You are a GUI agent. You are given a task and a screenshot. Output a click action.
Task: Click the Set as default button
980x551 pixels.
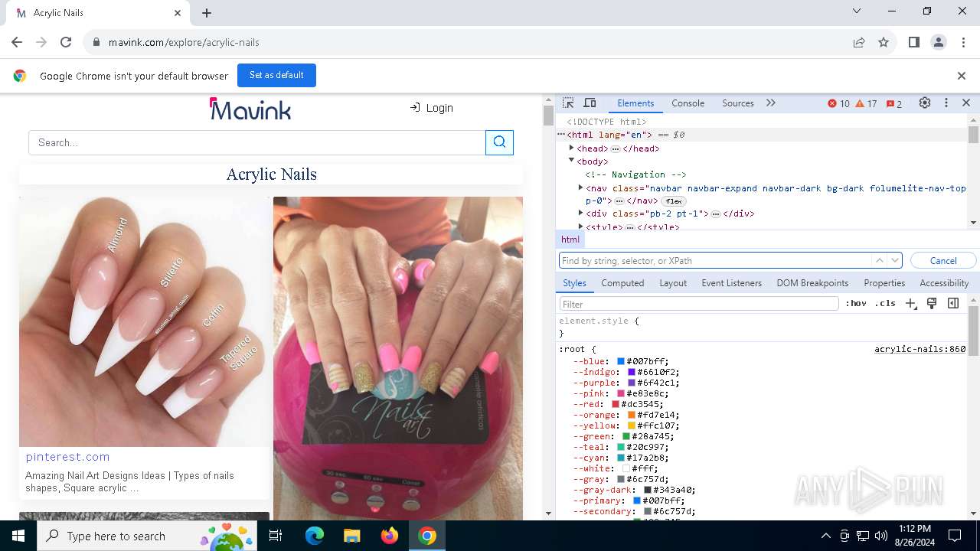pos(276,75)
